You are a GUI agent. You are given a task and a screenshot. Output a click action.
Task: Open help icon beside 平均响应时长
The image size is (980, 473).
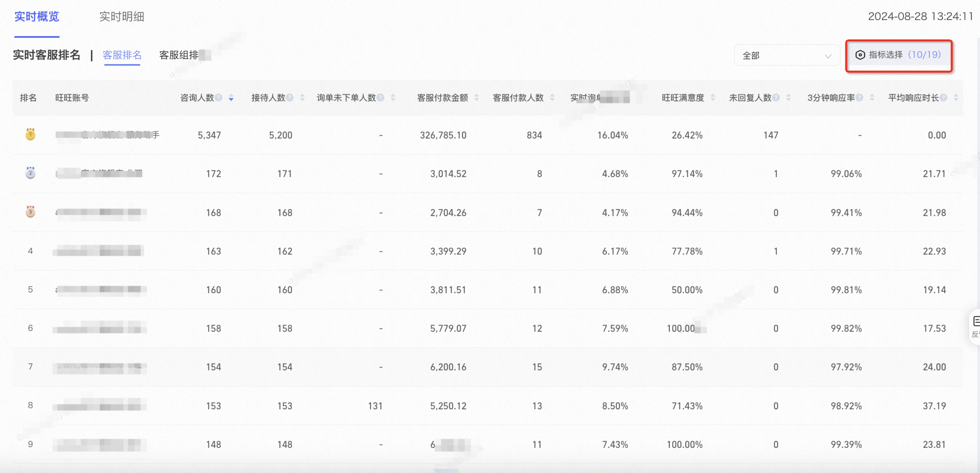coord(943,98)
